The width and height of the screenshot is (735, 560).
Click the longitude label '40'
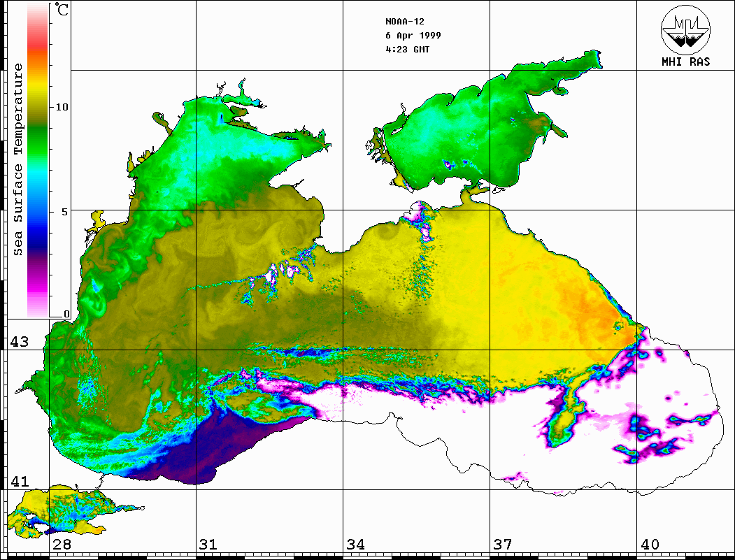650,544
